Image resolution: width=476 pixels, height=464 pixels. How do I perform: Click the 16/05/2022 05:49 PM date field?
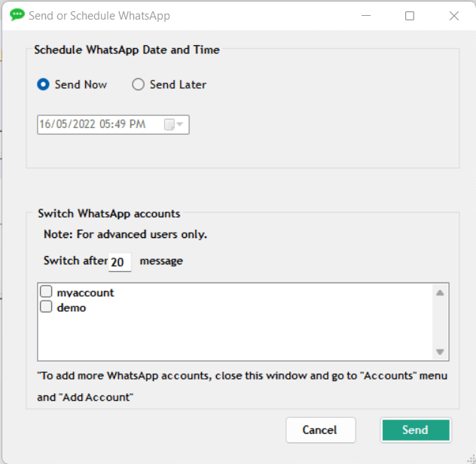coord(93,124)
